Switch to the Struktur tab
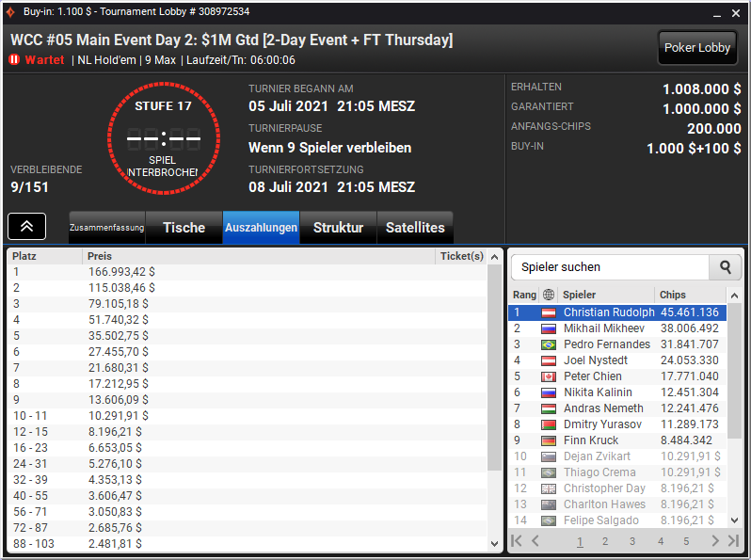 338,228
